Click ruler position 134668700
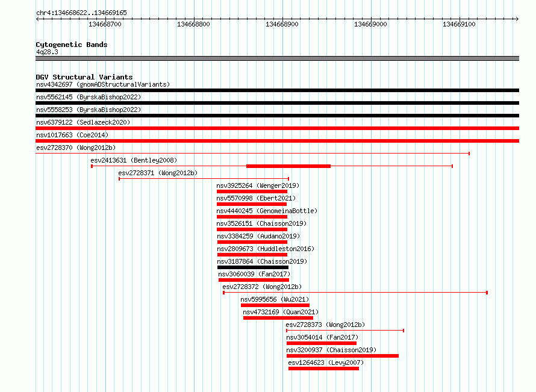The width and height of the screenshot is (536, 392). pos(105,24)
